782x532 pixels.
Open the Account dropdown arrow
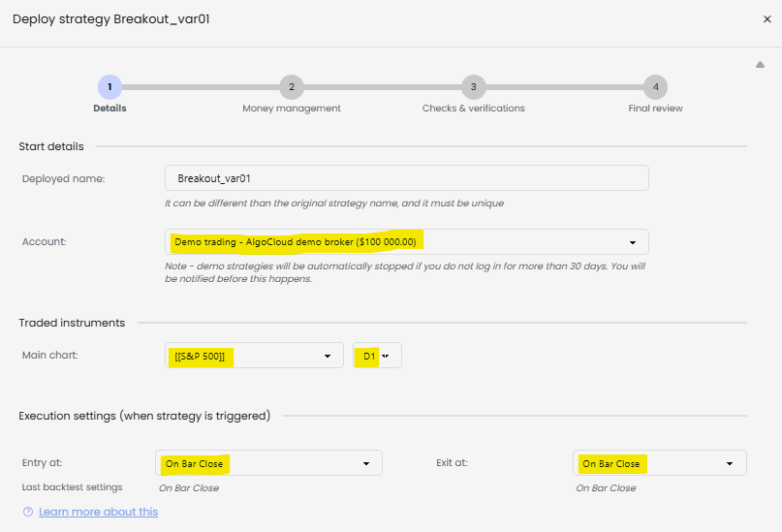[633, 242]
